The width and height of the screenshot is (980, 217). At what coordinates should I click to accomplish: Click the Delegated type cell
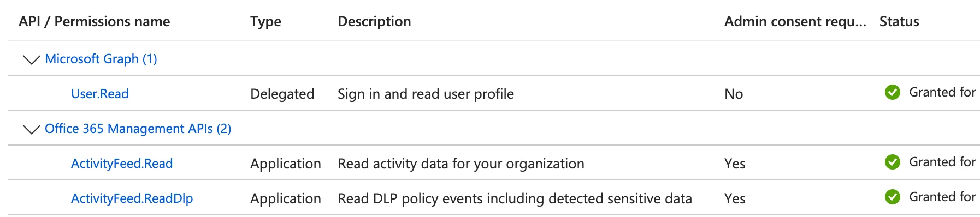tap(282, 94)
